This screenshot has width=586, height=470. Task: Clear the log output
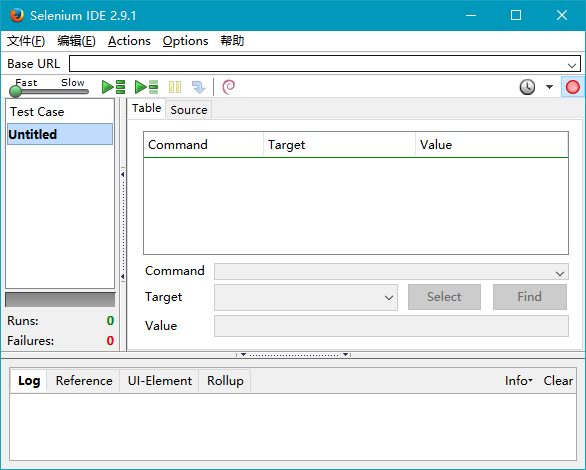558,381
